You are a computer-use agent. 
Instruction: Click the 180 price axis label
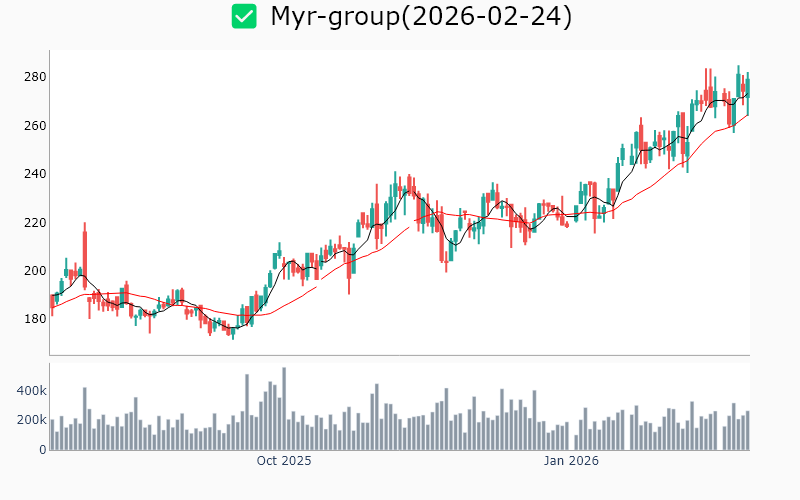[34, 319]
